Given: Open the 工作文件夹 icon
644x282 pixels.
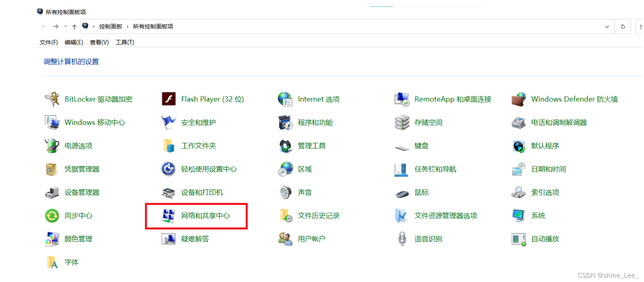Looking at the screenshot, I should [169, 146].
